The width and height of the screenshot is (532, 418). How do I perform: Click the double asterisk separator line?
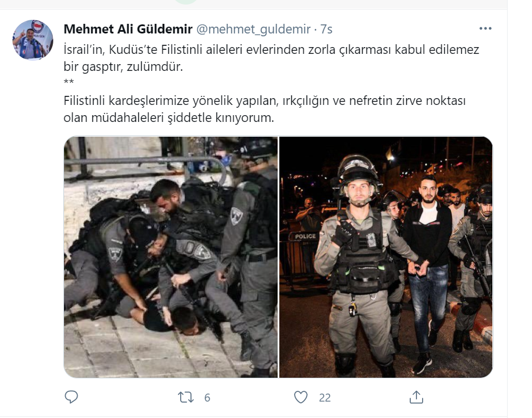(x=69, y=82)
